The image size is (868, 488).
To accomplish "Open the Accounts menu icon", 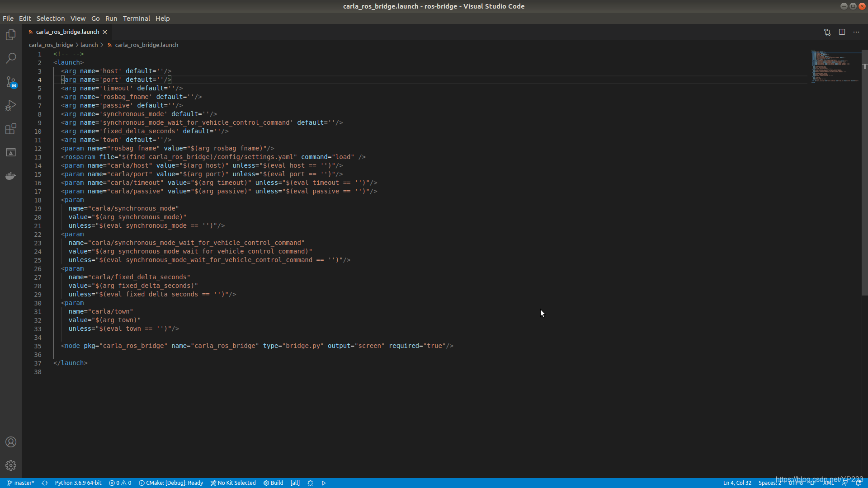I will tap(11, 442).
